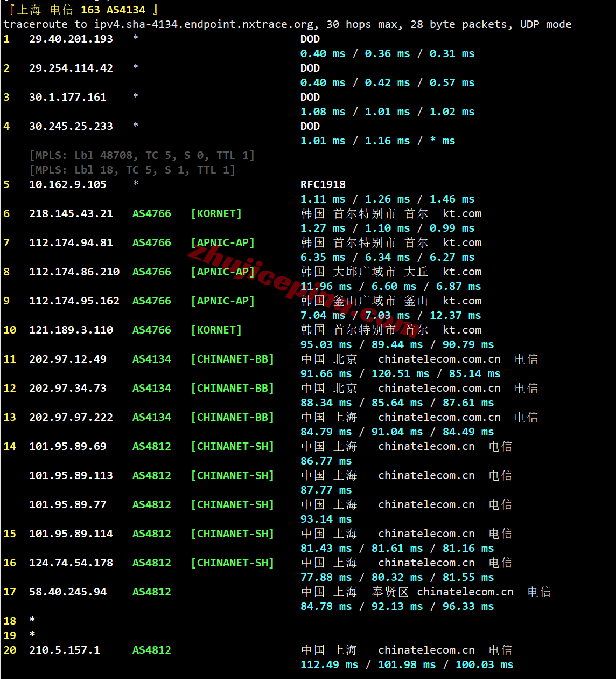Select the asterisk on hop 19
Screen dimensions: 616x679
coord(32,634)
